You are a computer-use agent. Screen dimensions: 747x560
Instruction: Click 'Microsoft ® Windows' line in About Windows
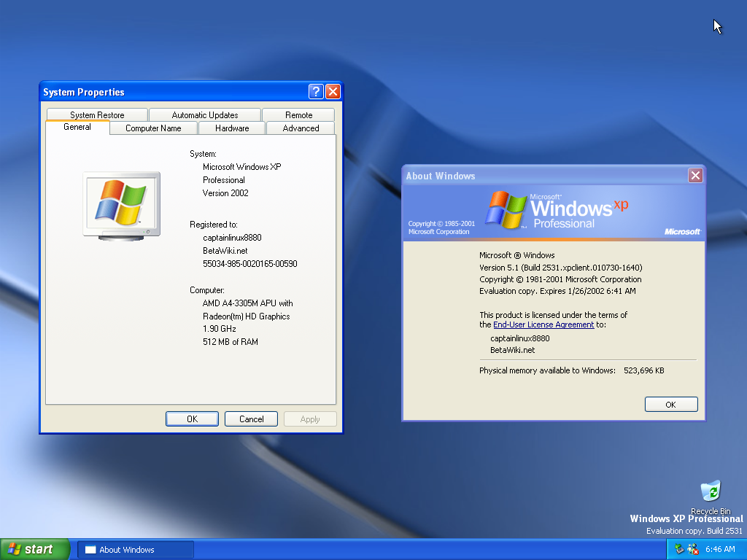517,255
